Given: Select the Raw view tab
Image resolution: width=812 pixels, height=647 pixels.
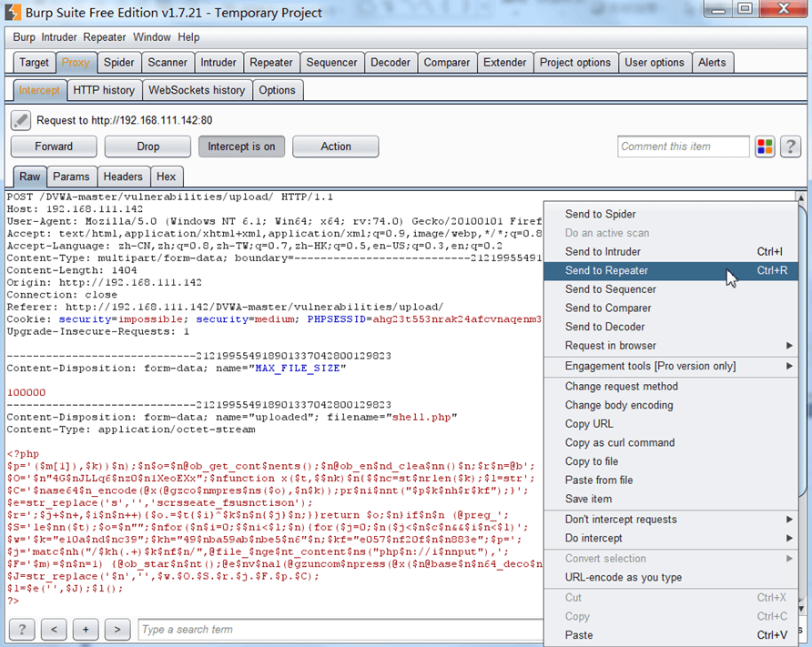Looking at the screenshot, I should pyautogui.click(x=29, y=177).
